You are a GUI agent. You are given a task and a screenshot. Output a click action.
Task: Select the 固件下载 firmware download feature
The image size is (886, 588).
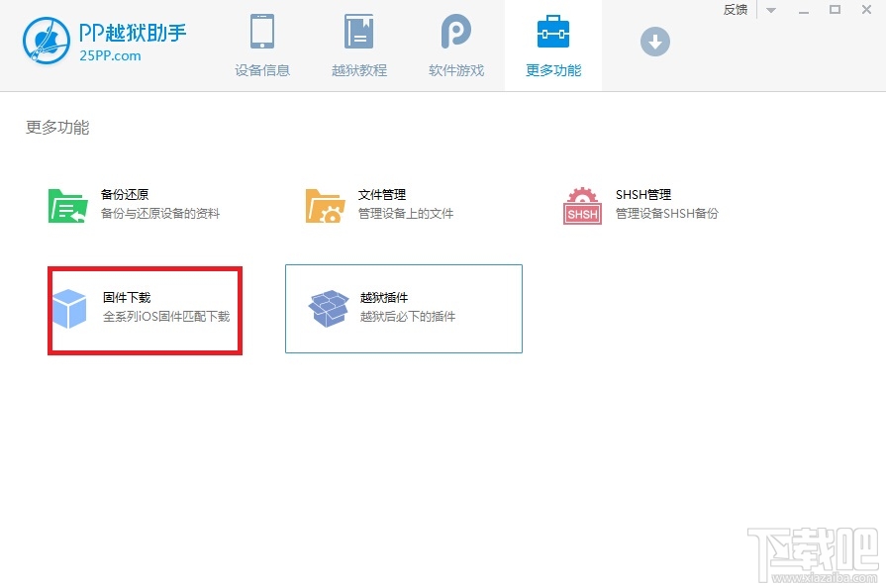click(145, 309)
